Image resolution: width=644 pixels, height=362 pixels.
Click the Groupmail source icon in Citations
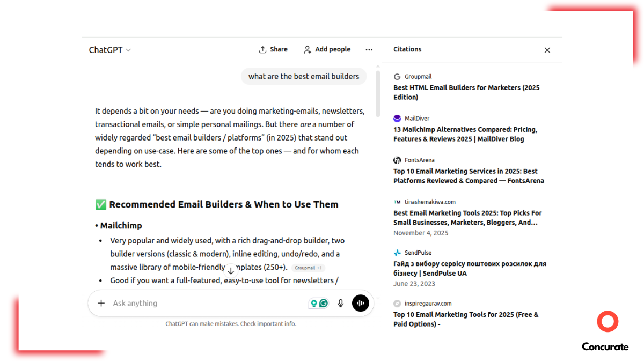tap(397, 76)
